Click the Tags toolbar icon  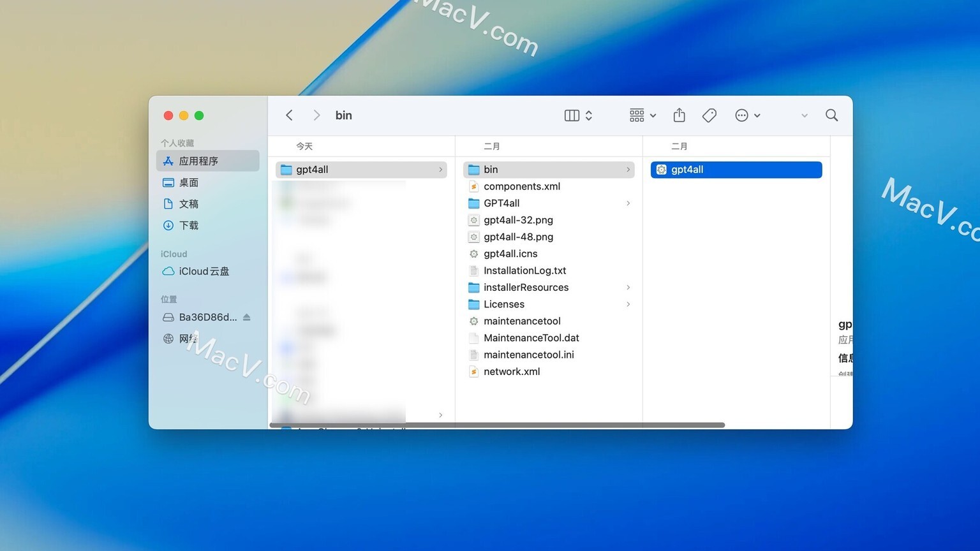click(709, 115)
